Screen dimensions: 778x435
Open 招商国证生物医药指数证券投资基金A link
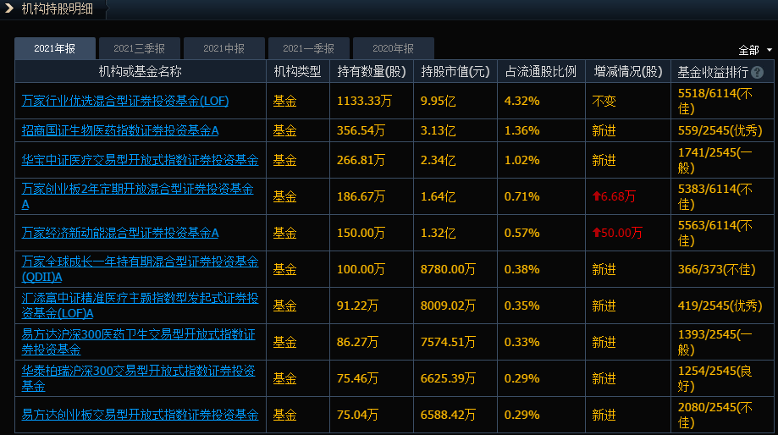tap(120, 130)
